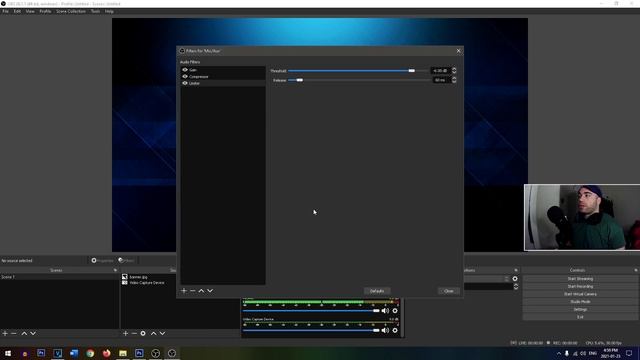Click Studio Mode button
This screenshot has height=360, width=640.
click(x=580, y=302)
